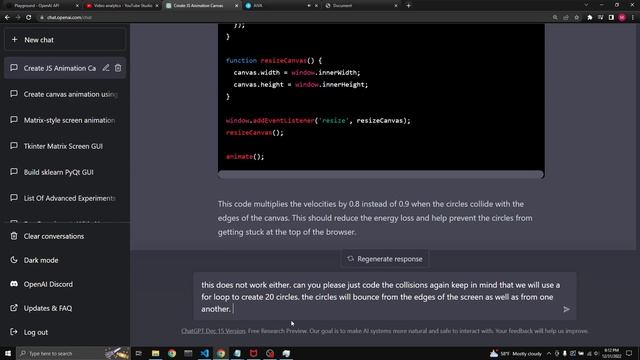Edit title of Create JS Animation chat
Viewport: 640px width, 360px height.
106,68
